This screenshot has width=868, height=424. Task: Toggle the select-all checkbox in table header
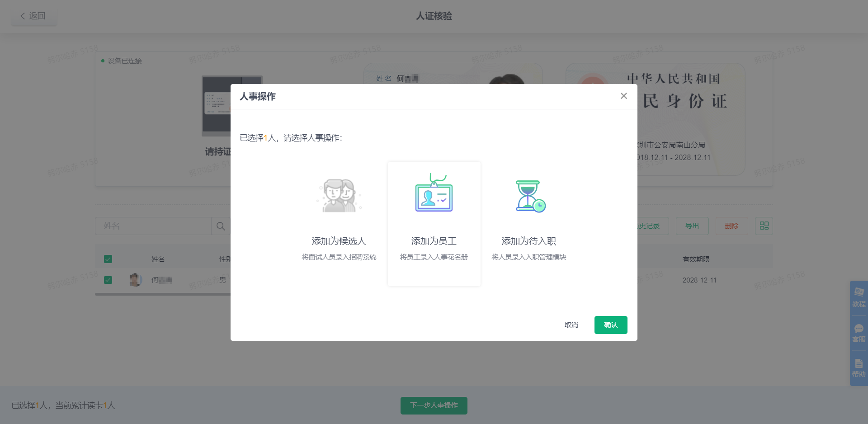point(108,259)
